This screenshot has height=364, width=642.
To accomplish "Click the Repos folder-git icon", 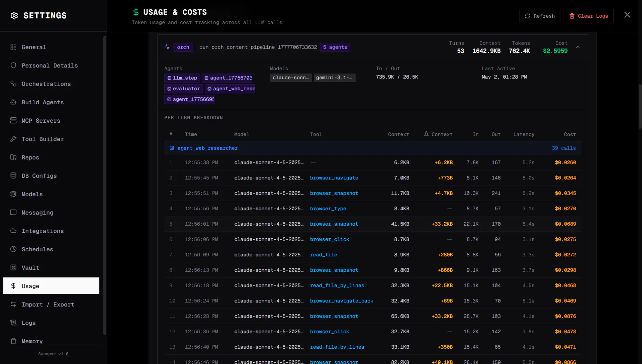I will [x=13, y=157].
